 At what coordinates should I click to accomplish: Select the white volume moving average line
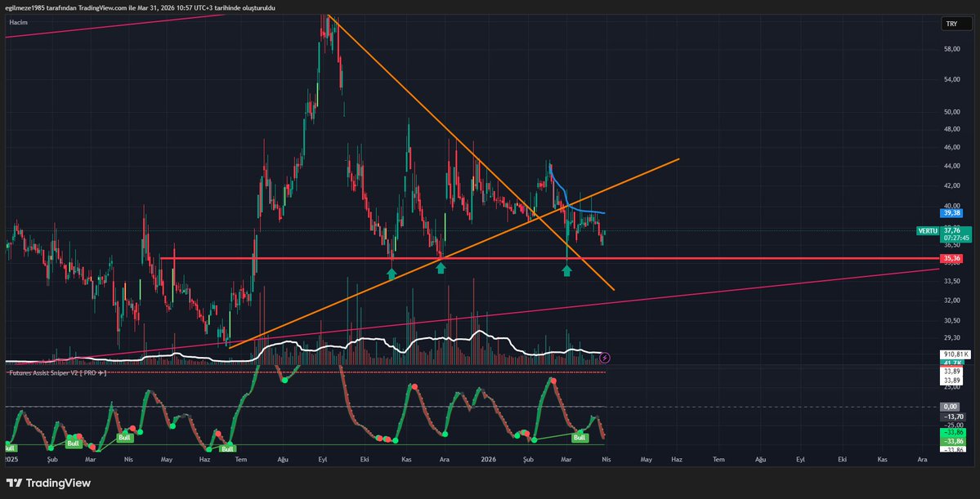tap(375, 339)
